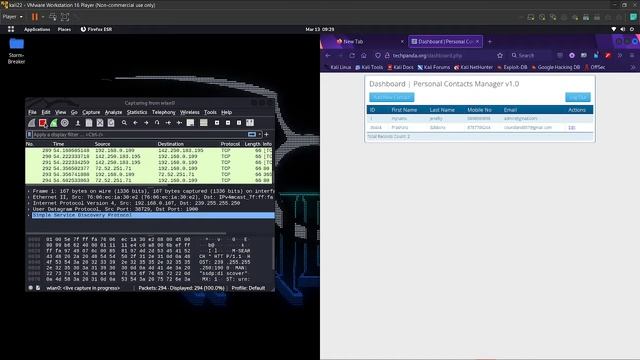
Task: Stop the running capture with red square icon
Action: click(x=42, y=123)
